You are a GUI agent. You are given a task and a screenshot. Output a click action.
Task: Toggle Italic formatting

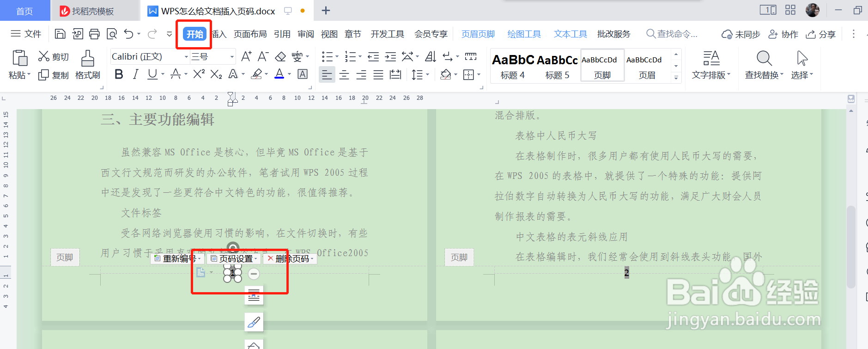click(x=135, y=74)
